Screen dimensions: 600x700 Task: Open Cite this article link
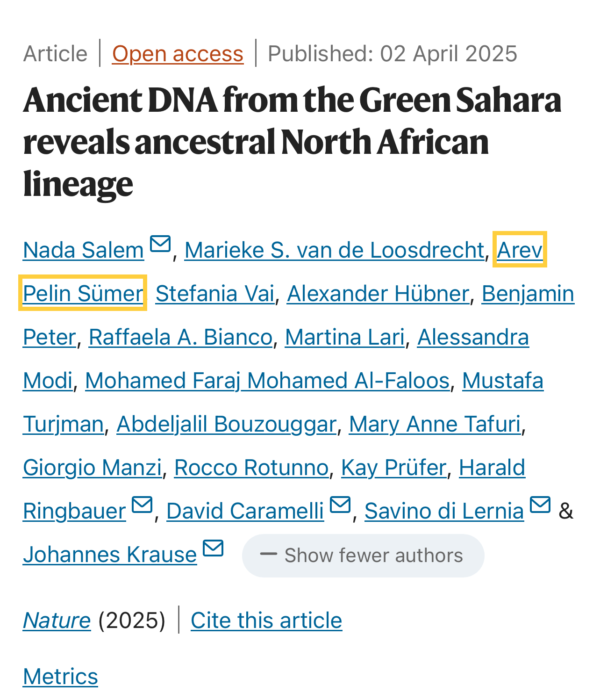click(x=266, y=621)
